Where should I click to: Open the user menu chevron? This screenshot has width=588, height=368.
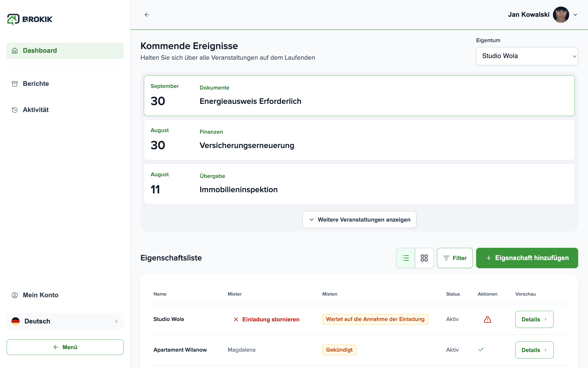(x=575, y=15)
